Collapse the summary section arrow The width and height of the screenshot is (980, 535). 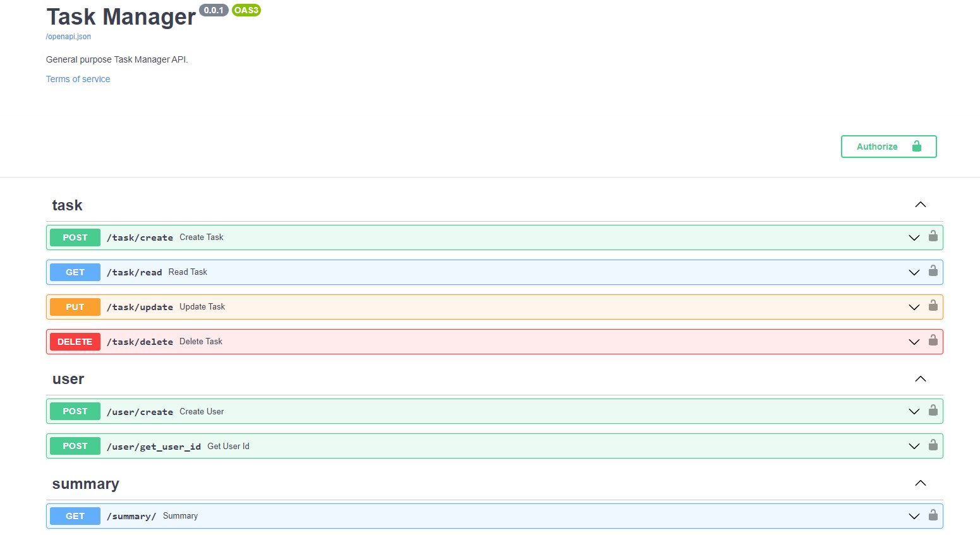click(921, 483)
